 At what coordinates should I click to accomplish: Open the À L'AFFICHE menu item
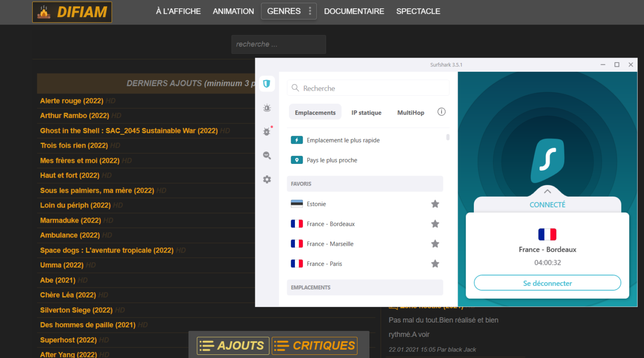pyautogui.click(x=178, y=11)
